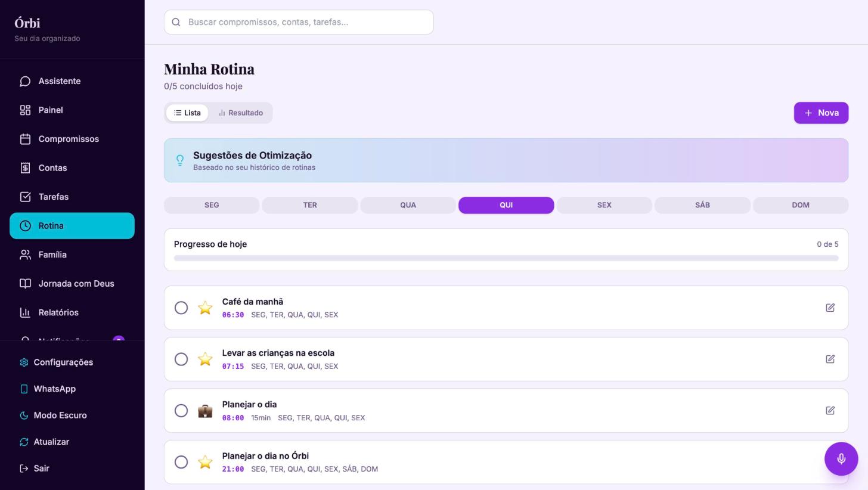The width and height of the screenshot is (868, 490).
Task: Click the 15min duration label
Action: tap(261, 418)
